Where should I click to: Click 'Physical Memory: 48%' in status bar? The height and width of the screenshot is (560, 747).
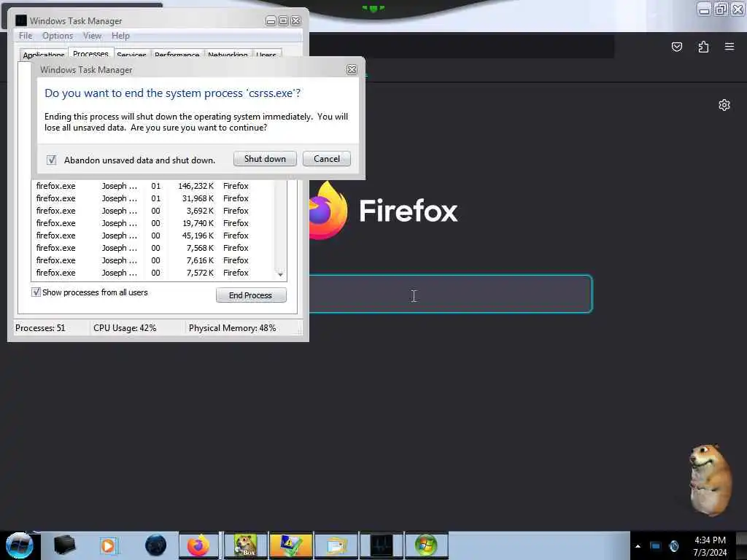pyautogui.click(x=232, y=328)
